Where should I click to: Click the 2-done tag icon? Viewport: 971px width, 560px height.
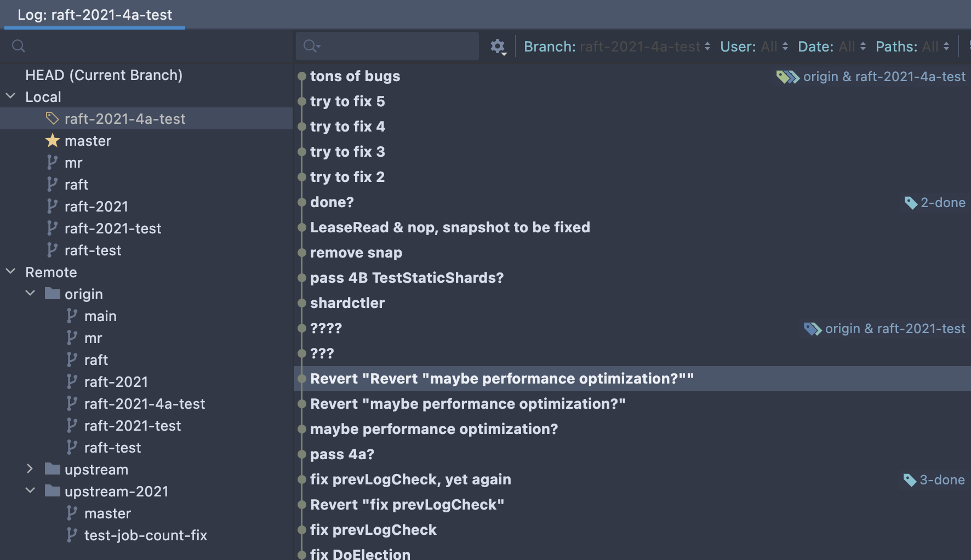click(910, 203)
